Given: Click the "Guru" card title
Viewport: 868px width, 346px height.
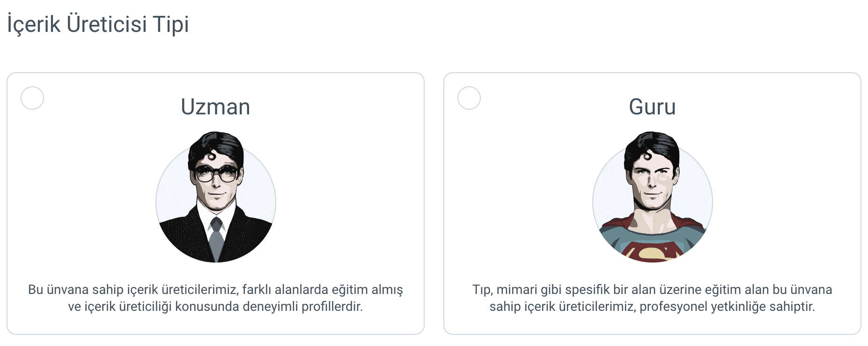Looking at the screenshot, I should (x=652, y=107).
